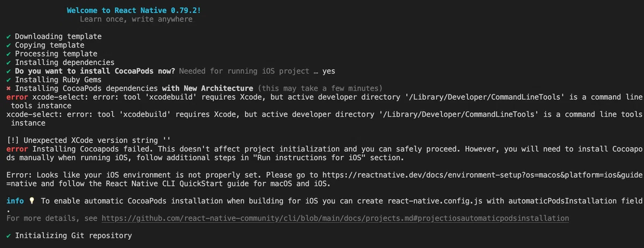Open the GitHub projects.md documentation link

(335, 218)
